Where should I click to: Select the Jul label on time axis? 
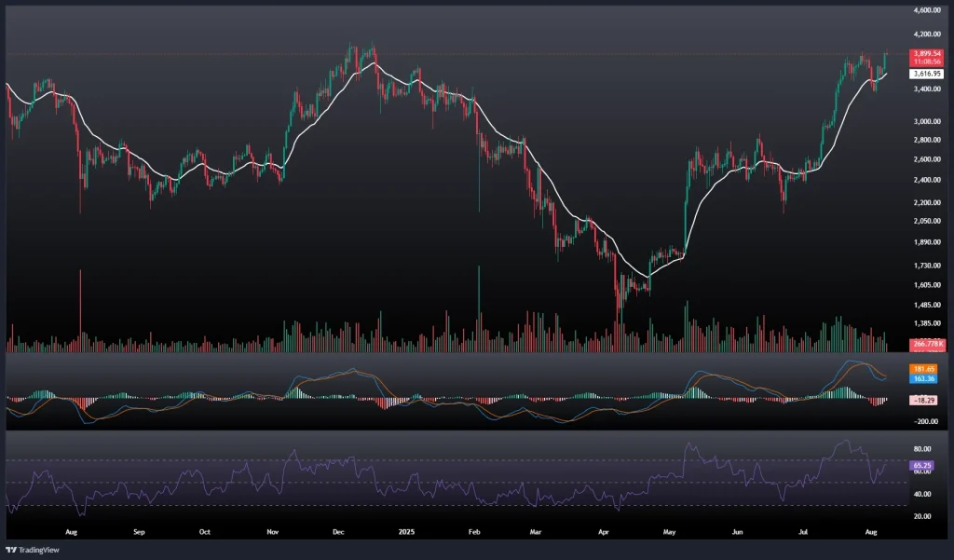804,533
